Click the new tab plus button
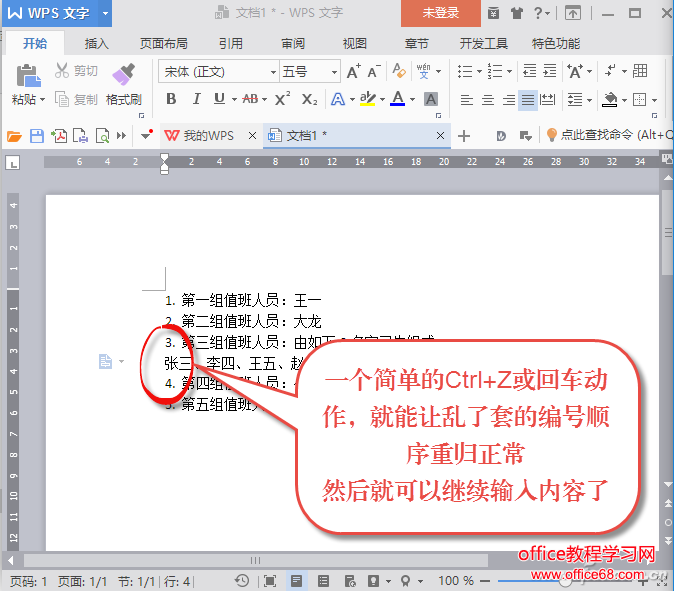Viewport: 674px width, 591px height. coord(464,136)
